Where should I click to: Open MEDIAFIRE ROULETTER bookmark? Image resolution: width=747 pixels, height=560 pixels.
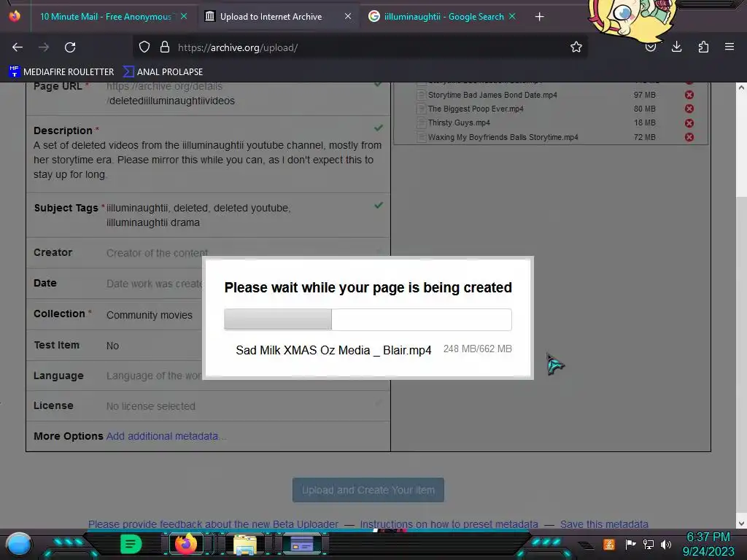tap(61, 72)
